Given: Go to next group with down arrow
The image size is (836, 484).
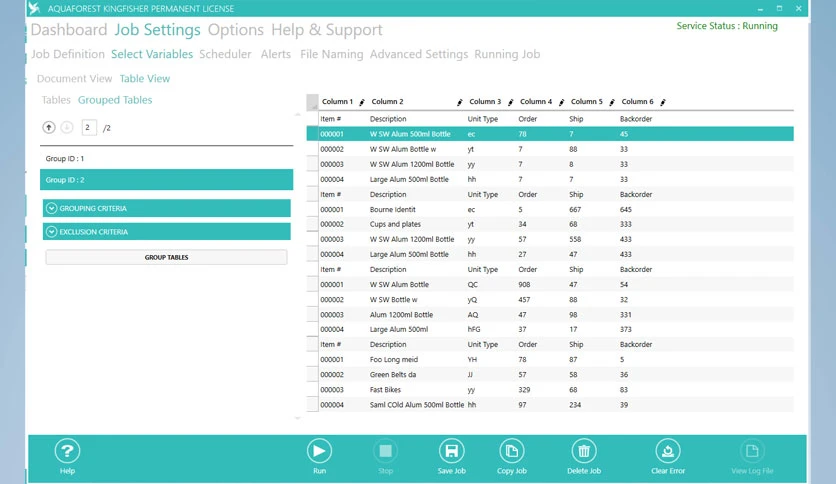Looking at the screenshot, I should [67, 127].
